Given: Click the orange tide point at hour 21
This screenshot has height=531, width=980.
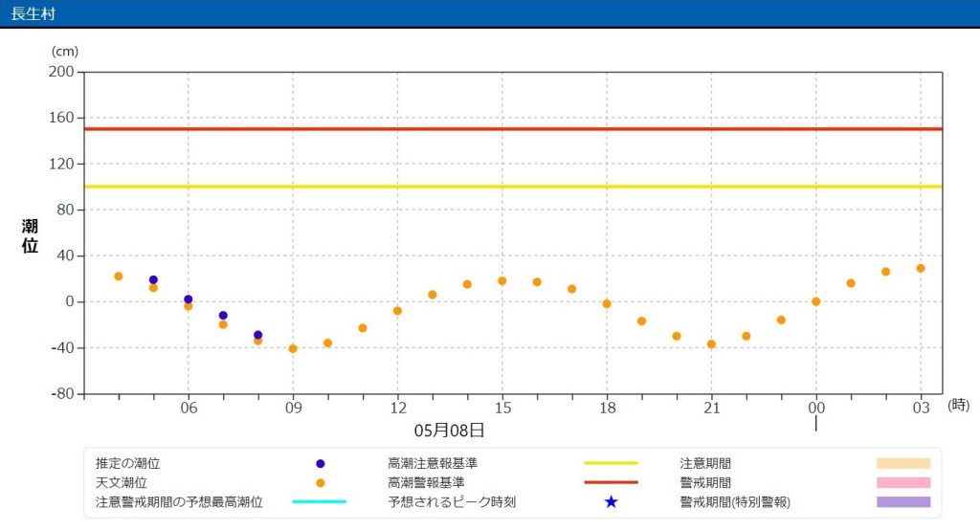Looking at the screenshot, I should (711, 344).
